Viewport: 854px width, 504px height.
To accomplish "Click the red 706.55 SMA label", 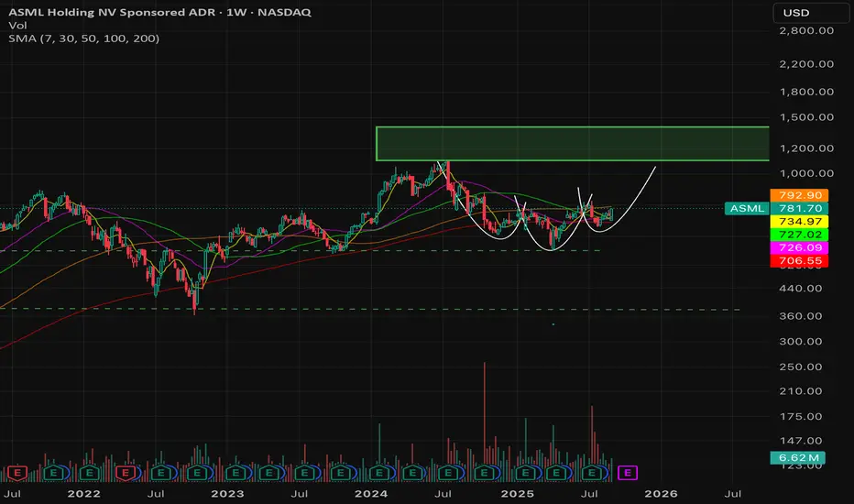I will click(799, 260).
